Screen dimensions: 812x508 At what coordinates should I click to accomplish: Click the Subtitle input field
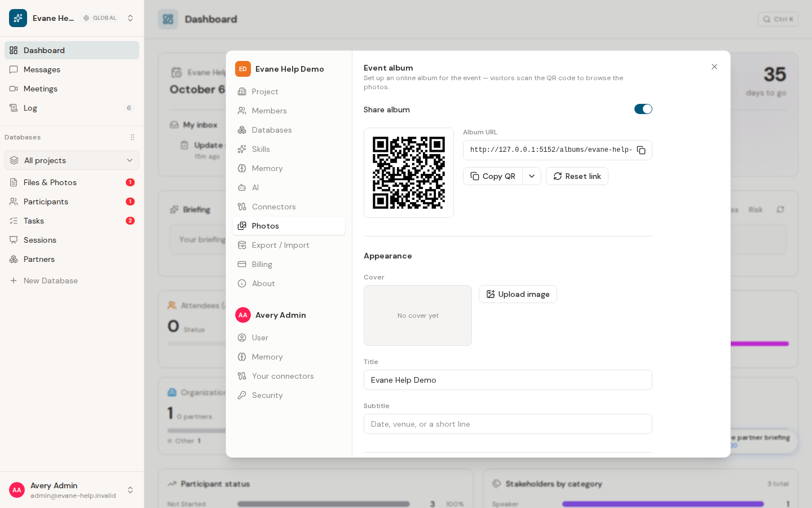point(507,424)
